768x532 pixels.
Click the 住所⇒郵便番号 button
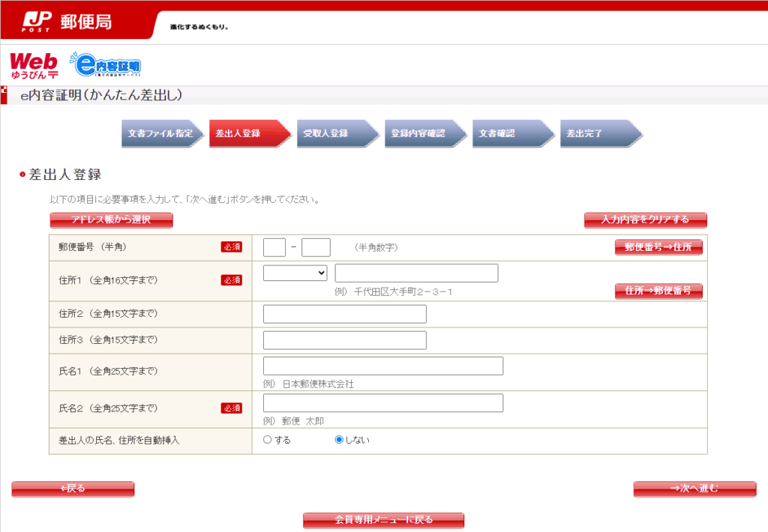[658, 291]
